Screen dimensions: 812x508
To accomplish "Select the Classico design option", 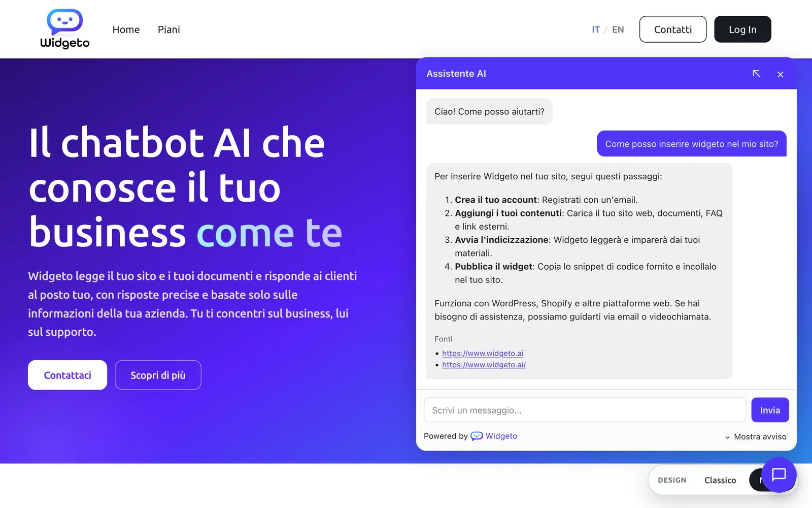I will [720, 480].
